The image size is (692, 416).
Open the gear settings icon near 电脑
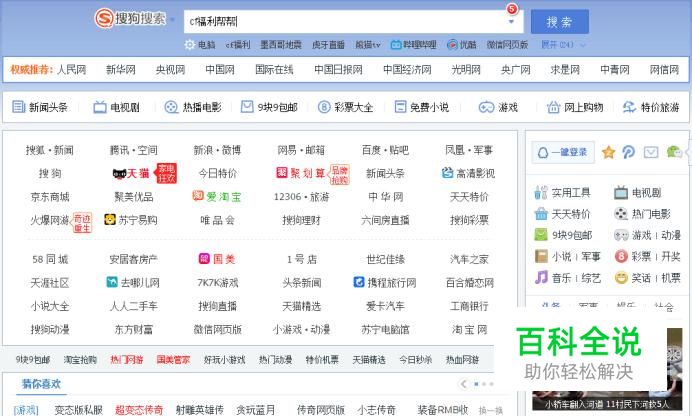pos(190,45)
